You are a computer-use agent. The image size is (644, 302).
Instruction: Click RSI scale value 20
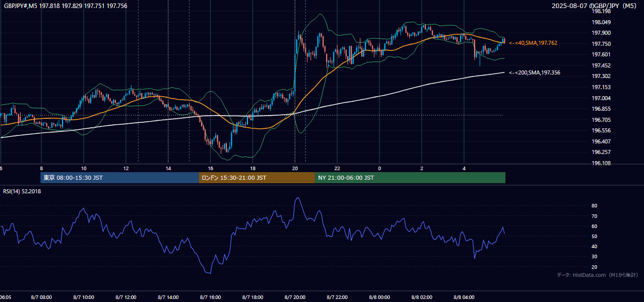pos(595,267)
